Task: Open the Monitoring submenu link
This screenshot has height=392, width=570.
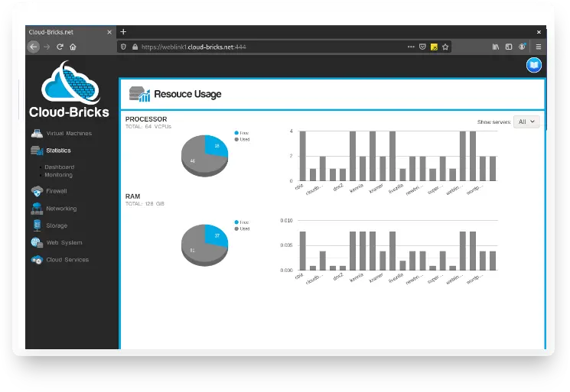Action: [x=58, y=175]
